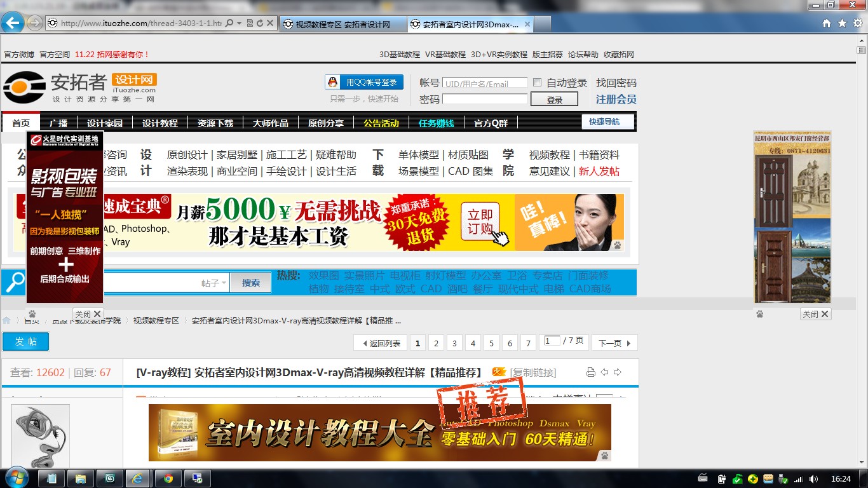Switch to the 视频教程专区 browser tab
868x488 pixels.
click(343, 24)
